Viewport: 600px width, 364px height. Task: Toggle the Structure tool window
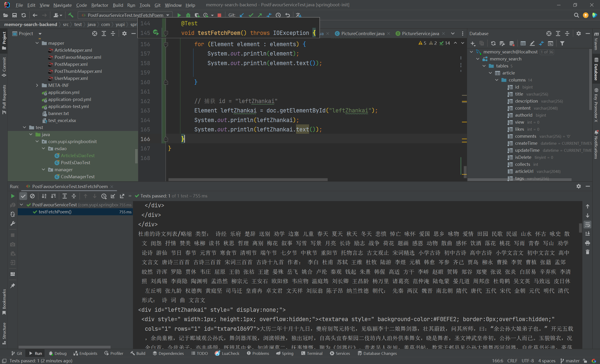tap(4, 334)
